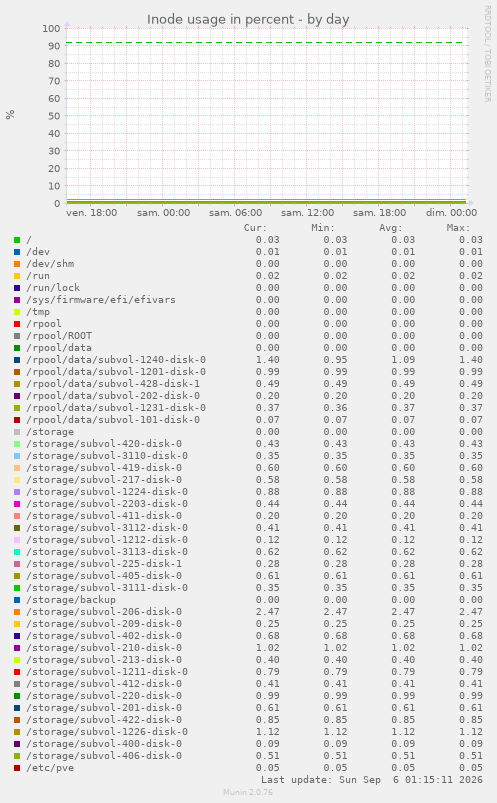Click the '/storage/subvol-201-disk-0' label
The height and width of the screenshot is (803, 497).
(x=104, y=708)
